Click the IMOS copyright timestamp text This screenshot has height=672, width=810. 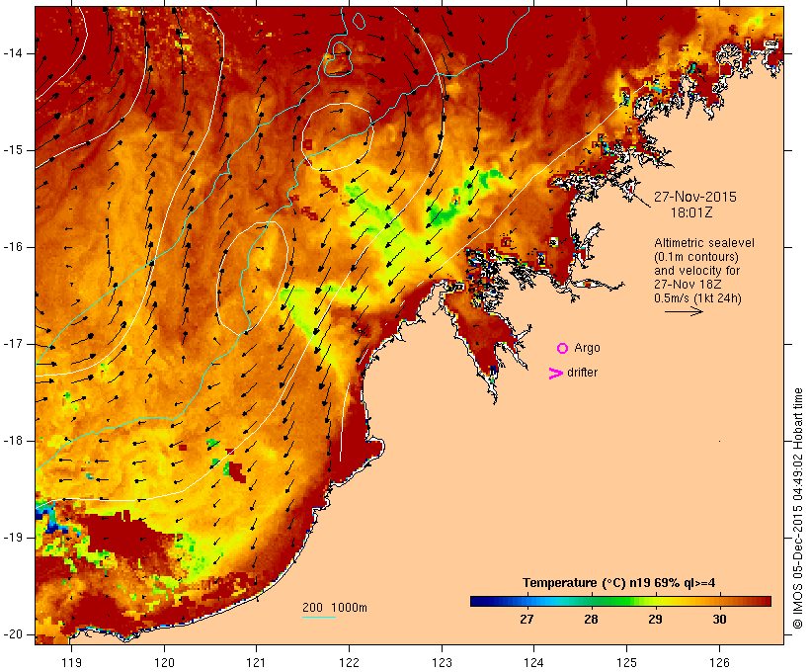pyautogui.click(x=797, y=508)
